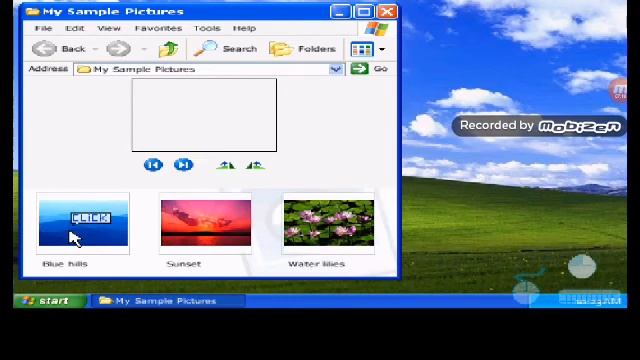Click the Water lilies file name

316,264
